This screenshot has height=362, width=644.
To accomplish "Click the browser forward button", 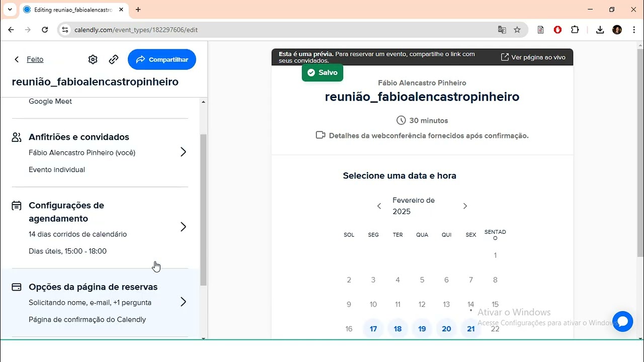I will pos(28,30).
